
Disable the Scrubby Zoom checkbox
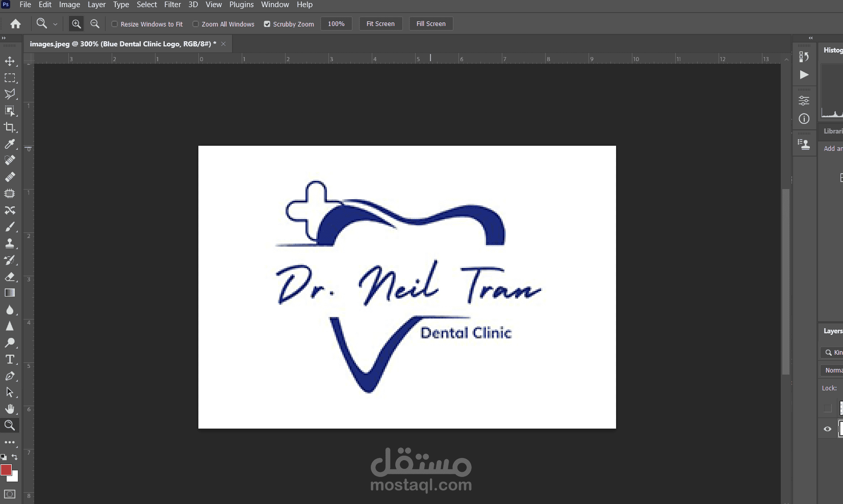(267, 24)
